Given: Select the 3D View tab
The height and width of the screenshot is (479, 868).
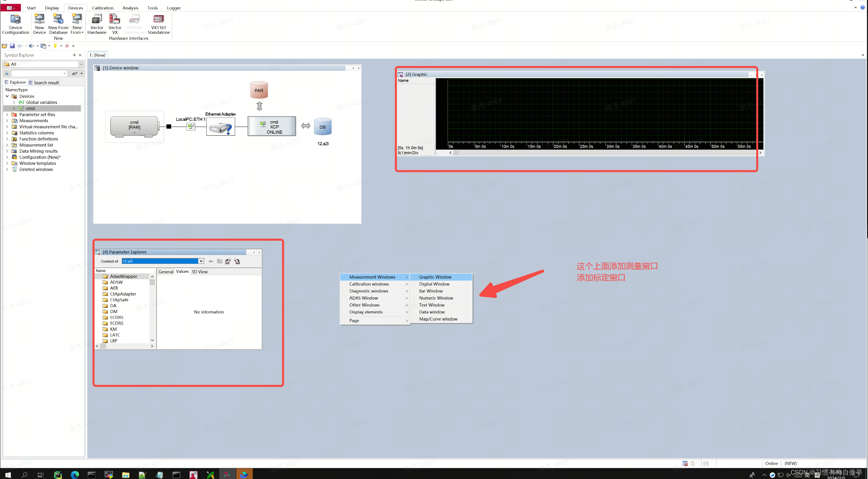Looking at the screenshot, I should click(x=199, y=271).
